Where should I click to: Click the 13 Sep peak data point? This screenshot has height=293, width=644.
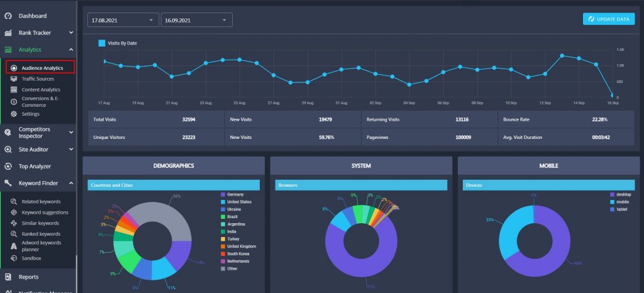pos(562,55)
